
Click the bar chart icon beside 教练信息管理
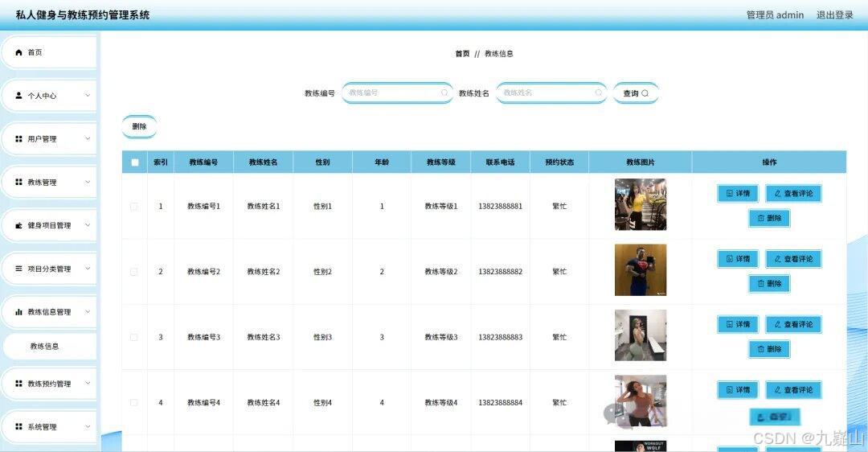18,312
